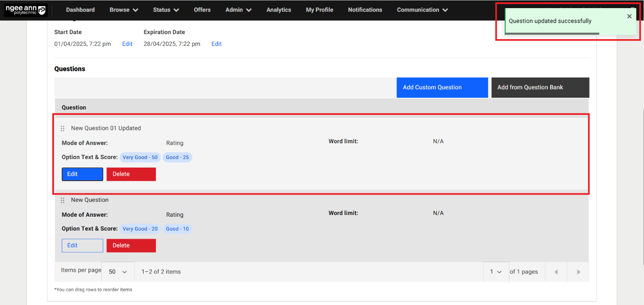This screenshot has width=644, height=305.
Task: Click drag handle of second New Question row
Action: pyautogui.click(x=63, y=200)
